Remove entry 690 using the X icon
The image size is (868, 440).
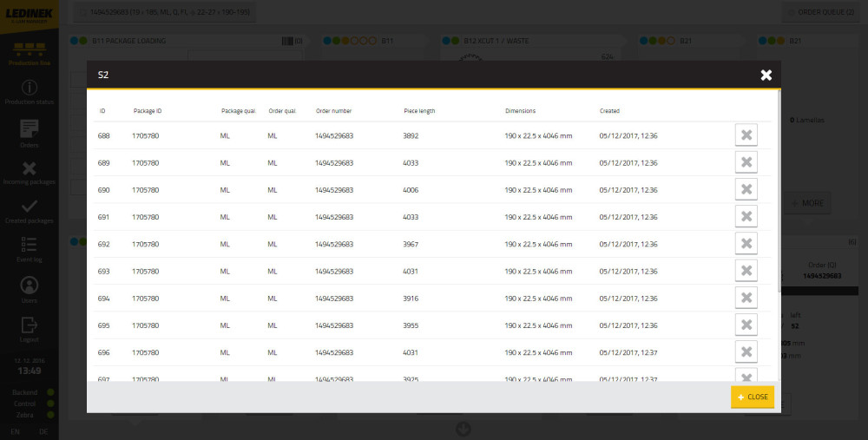(746, 189)
